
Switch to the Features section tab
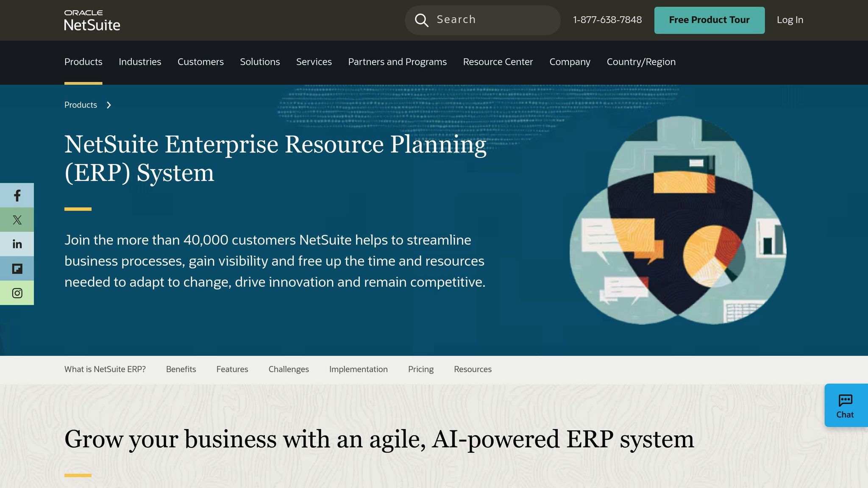click(232, 369)
